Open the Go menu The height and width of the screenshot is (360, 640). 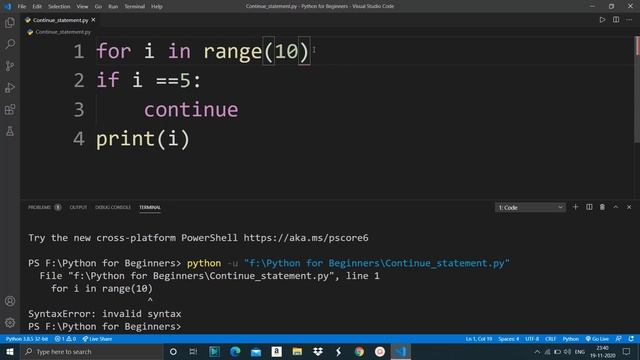click(x=98, y=7)
